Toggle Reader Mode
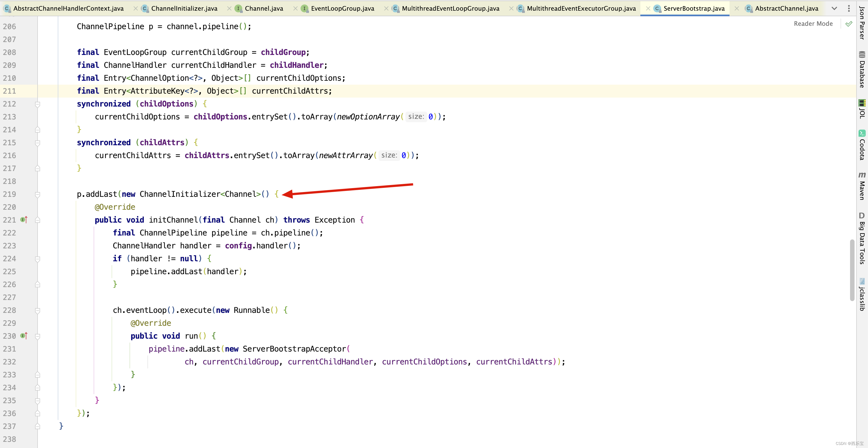868x448 pixels. point(813,24)
